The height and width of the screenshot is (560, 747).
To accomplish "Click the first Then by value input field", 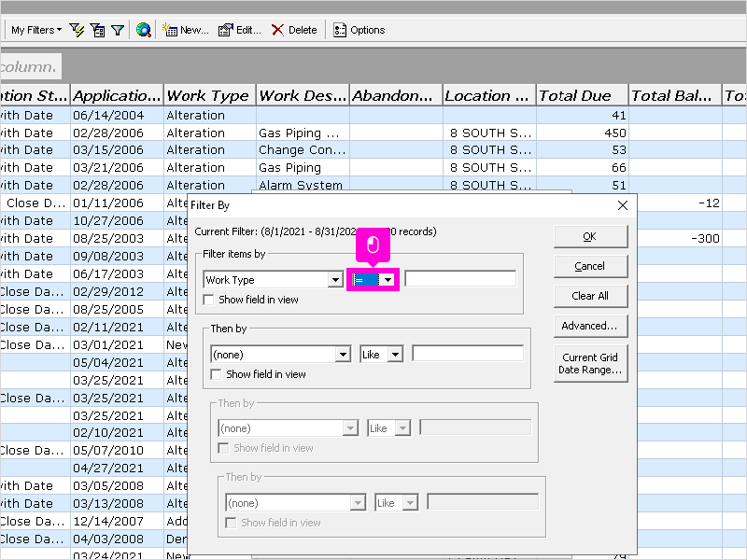I will 468,354.
